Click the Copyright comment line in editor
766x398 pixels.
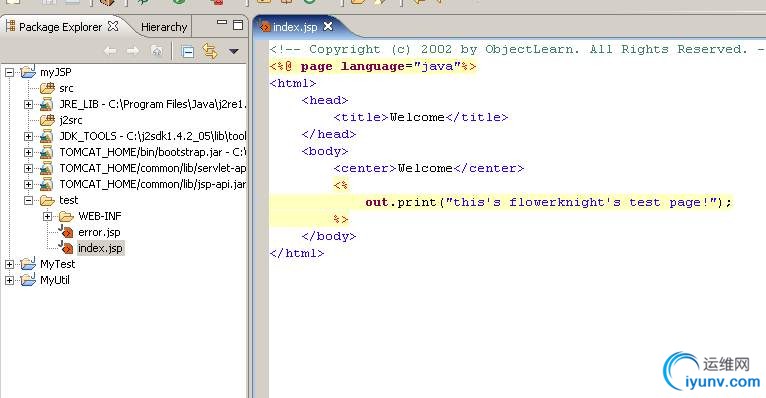pos(517,49)
